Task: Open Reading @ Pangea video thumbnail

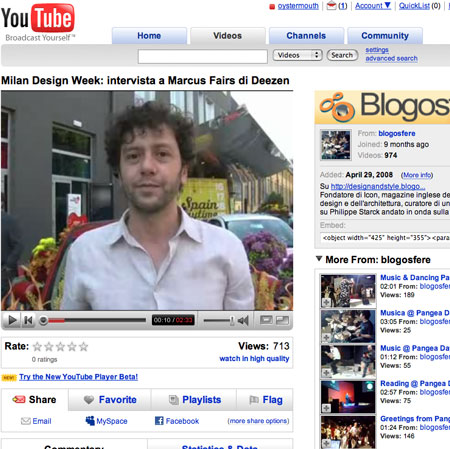Action: (348, 397)
